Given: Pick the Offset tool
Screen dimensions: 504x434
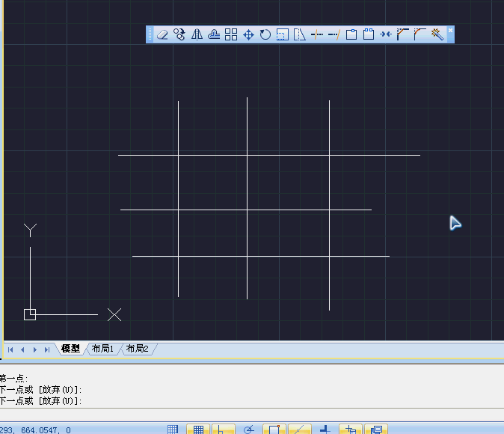Looking at the screenshot, I should pyautogui.click(x=214, y=34).
